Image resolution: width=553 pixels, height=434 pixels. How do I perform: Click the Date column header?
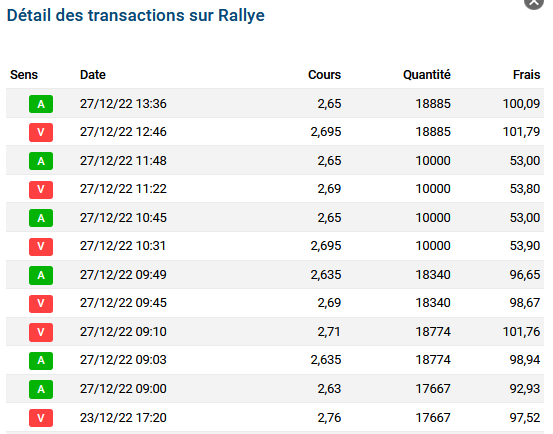click(x=93, y=75)
